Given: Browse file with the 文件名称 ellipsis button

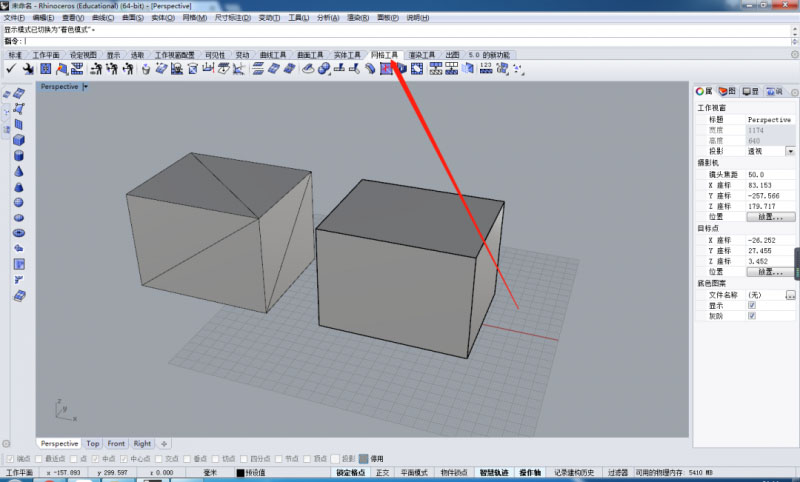Looking at the screenshot, I should 790,295.
